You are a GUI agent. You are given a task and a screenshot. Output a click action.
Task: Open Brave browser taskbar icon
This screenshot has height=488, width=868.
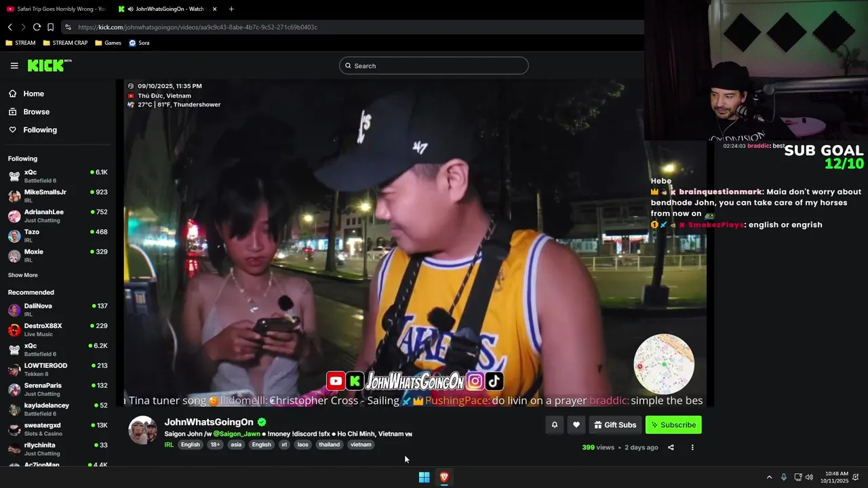(444, 477)
